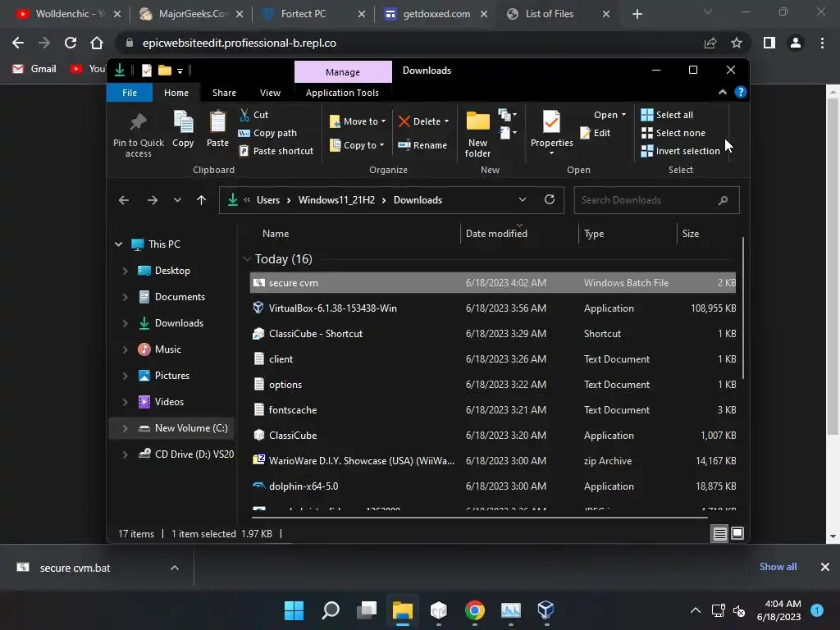Screen dimensions: 840x630
Task: Expand Open dropdown arrow in ribbon
Action: click(623, 115)
